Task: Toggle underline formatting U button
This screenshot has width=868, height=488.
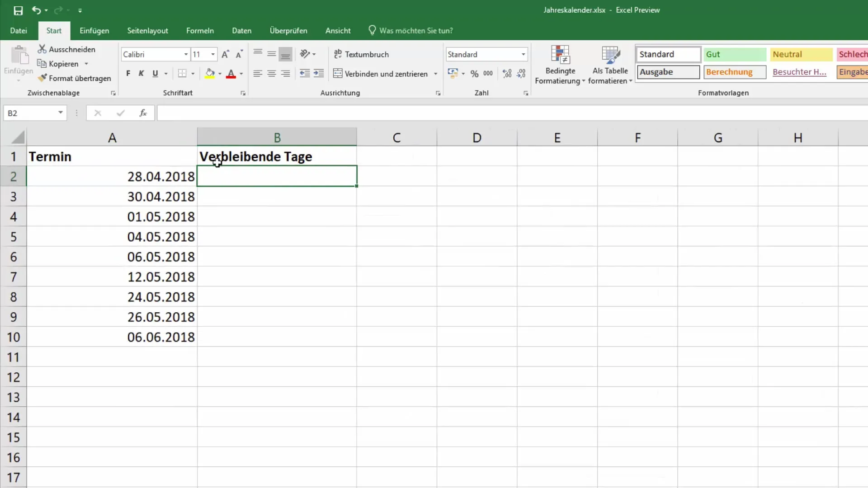Action: [x=156, y=74]
